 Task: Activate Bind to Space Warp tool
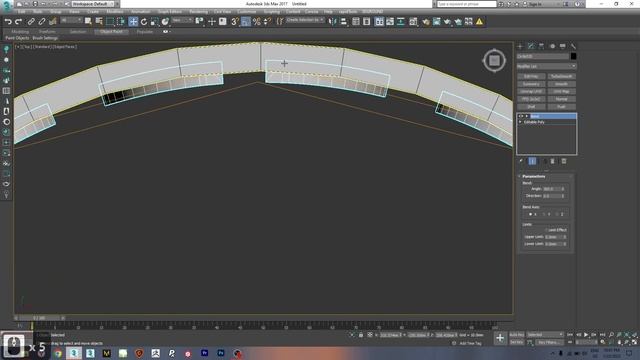[x=53, y=22]
